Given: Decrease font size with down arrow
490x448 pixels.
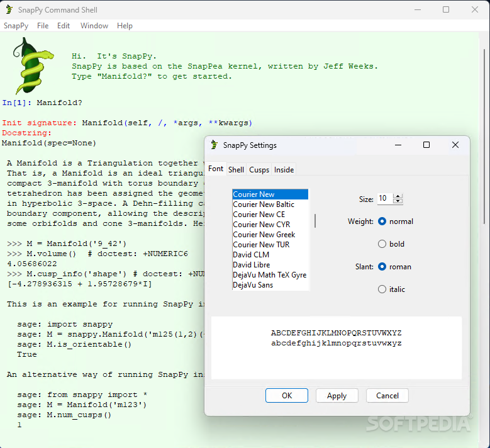Looking at the screenshot, I should point(398,201).
